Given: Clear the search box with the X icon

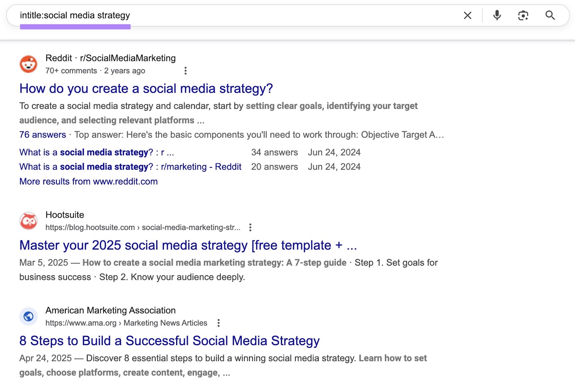Looking at the screenshot, I should pyautogui.click(x=467, y=15).
